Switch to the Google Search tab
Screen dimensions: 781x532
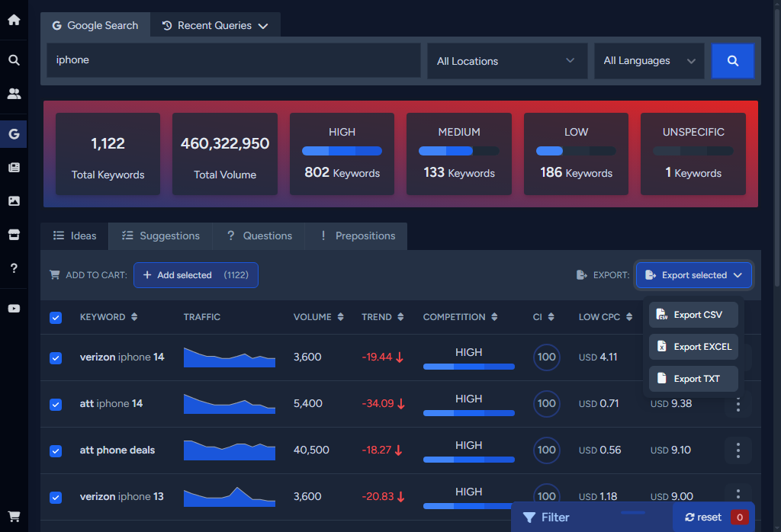95,25
